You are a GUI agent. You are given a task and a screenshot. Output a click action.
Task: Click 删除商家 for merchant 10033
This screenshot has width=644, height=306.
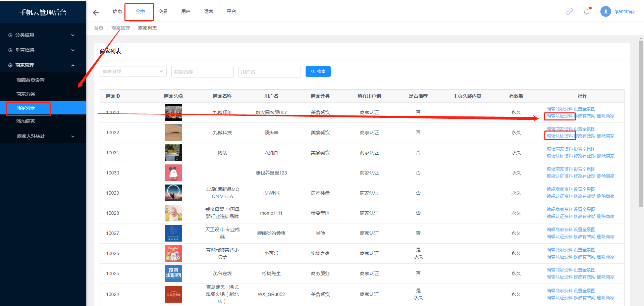[x=606, y=116]
